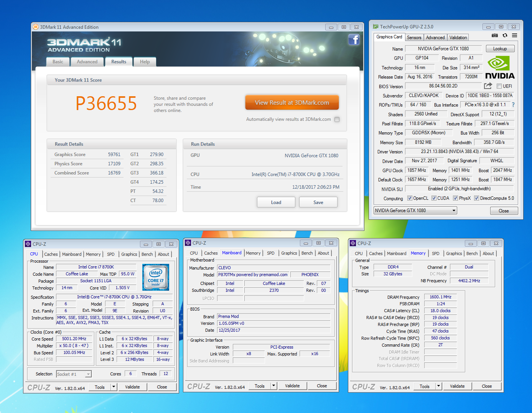Click the NVIDIA logo in GPU-Z
The height and width of the screenshot is (413, 532).
click(x=499, y=67)
